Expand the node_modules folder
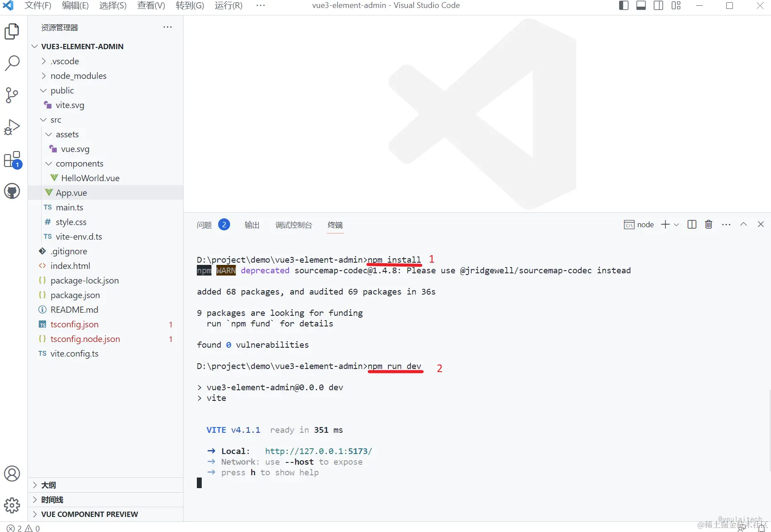Image resolution: width=771 pixels, height=532 pixels. click(78, 76)
